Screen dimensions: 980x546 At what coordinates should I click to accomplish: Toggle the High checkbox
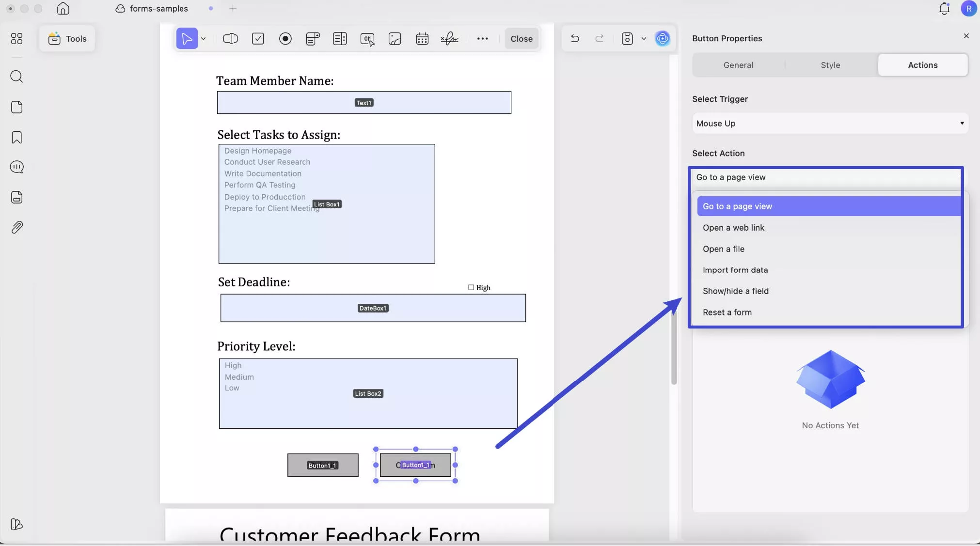tap(471, 287)
